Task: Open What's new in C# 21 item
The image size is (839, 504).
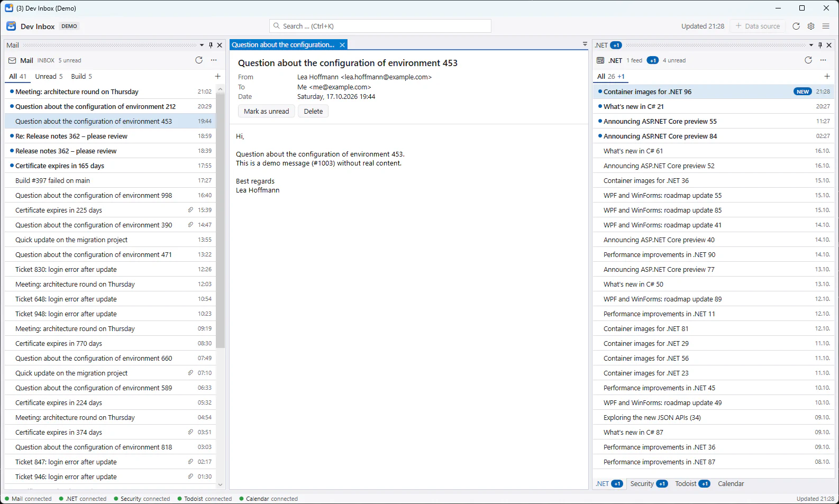Action: point(714,106)
